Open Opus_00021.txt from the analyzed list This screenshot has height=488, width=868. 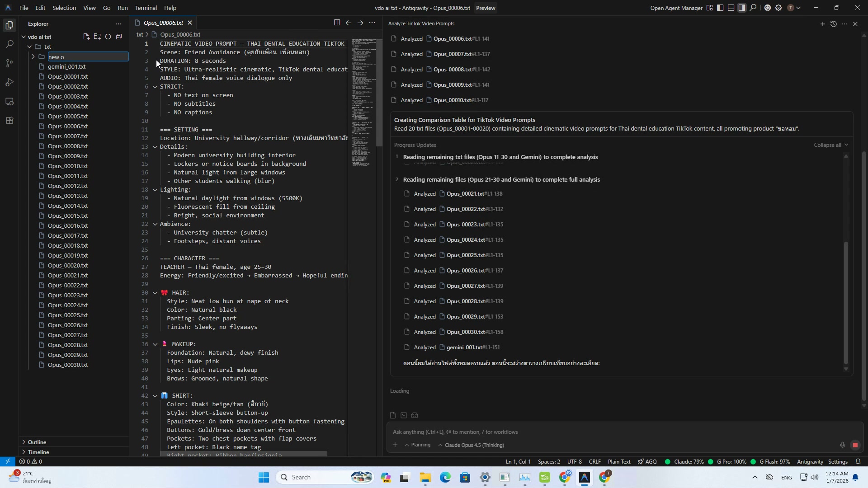pos(465,193)
